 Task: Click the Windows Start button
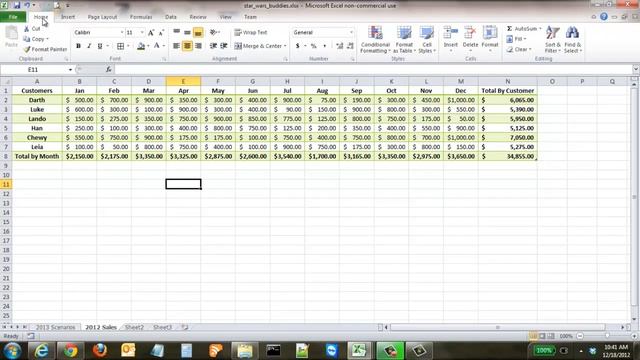point(12,350)
